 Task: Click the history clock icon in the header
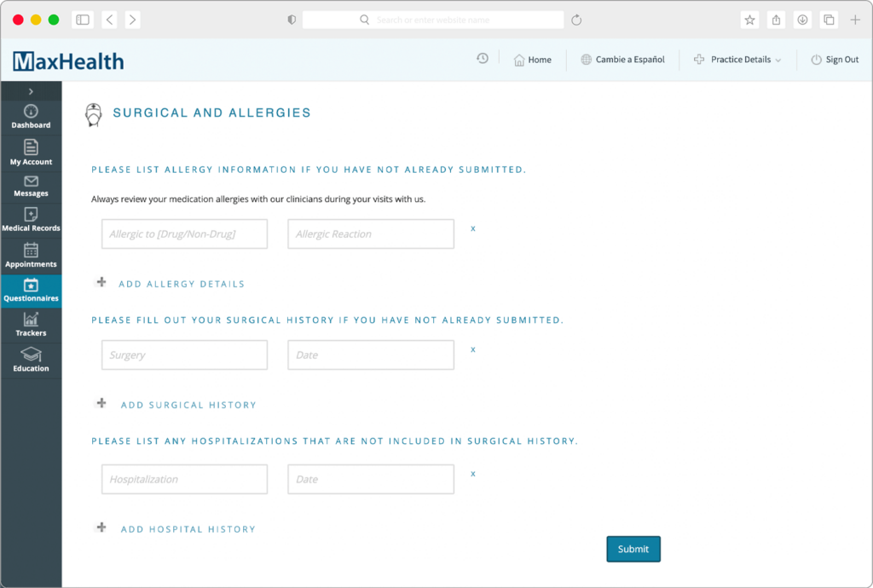483,58
